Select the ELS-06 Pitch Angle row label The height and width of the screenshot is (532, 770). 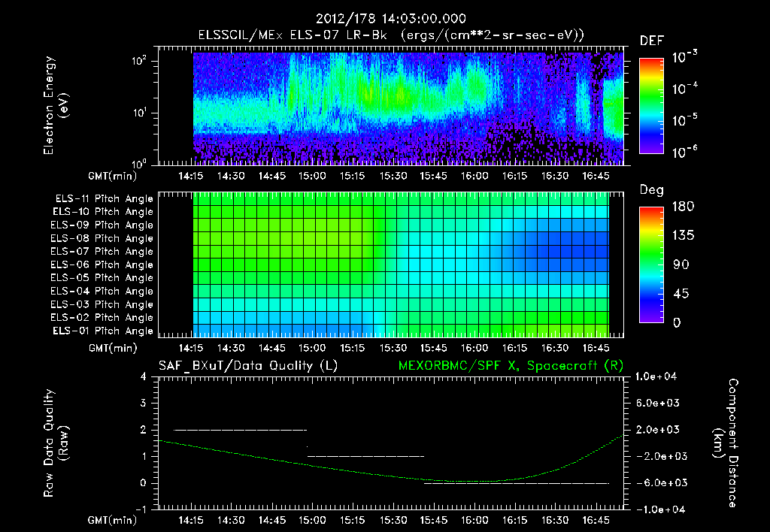102,264
